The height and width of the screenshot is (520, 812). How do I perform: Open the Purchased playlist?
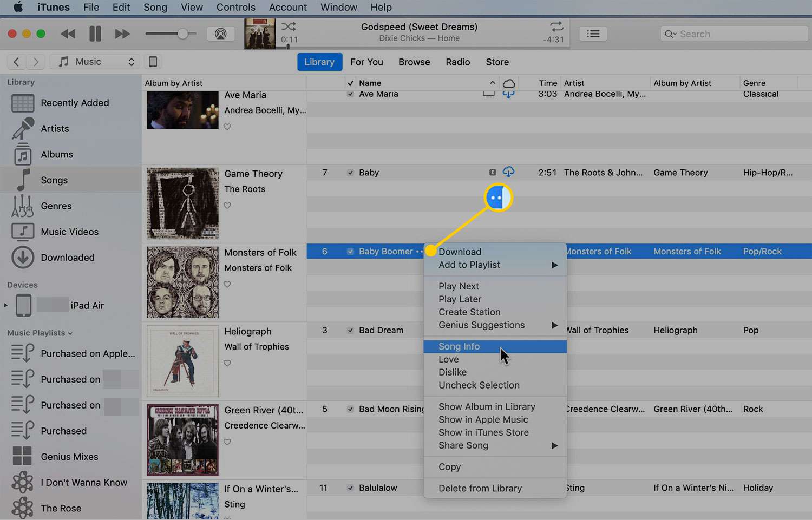click(x=70, y=431)
